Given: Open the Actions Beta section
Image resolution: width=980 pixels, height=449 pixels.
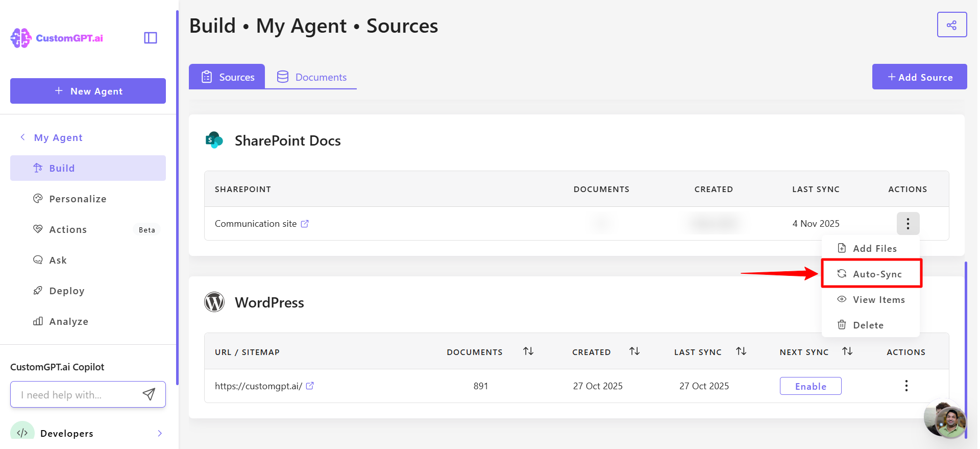Looking at the screenshot, I should 88,229.
